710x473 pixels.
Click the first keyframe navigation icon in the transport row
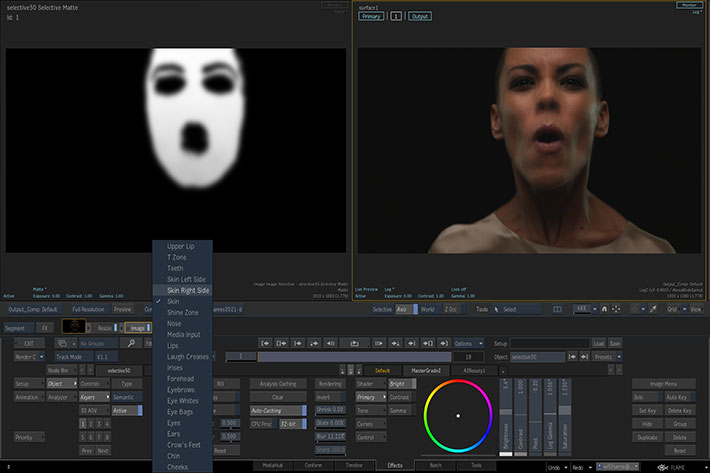(x=265, y=344)
